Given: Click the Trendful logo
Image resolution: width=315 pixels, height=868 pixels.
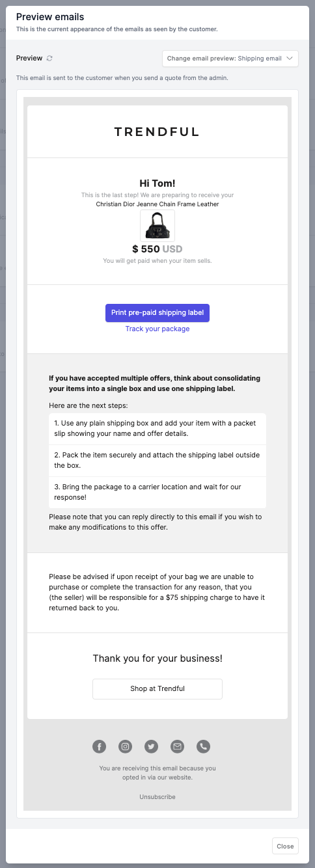Looking at the screenshot, I should tap(157, 131).
